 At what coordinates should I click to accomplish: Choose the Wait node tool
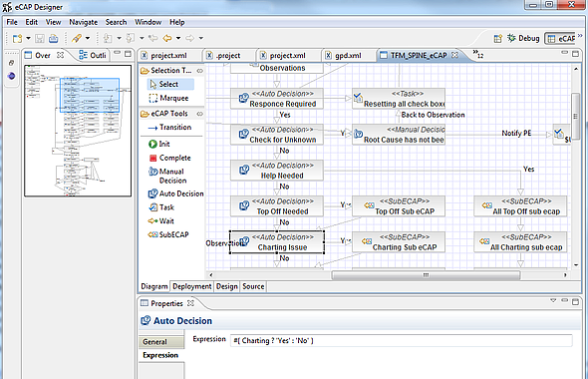pyautogui.click(x=160, y=221)
